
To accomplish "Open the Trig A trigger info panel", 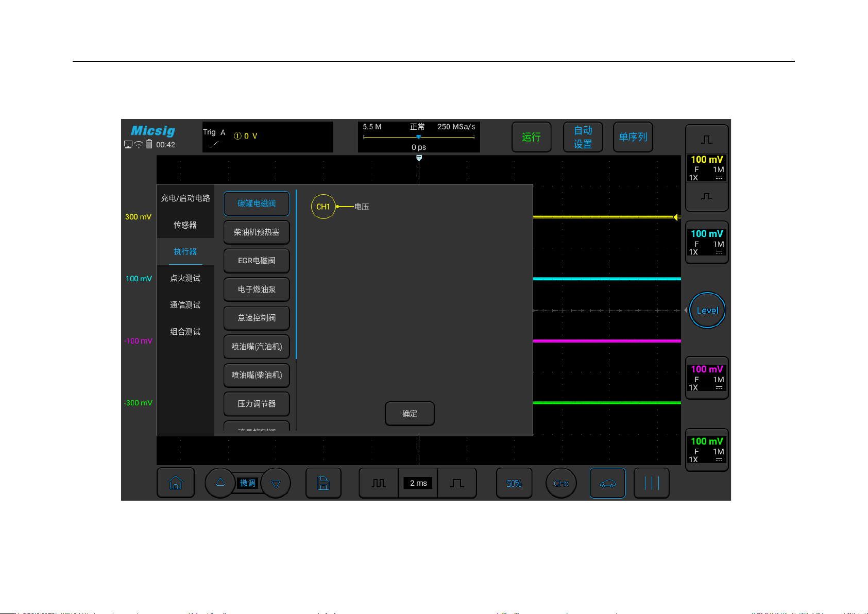I will (268, 137).
